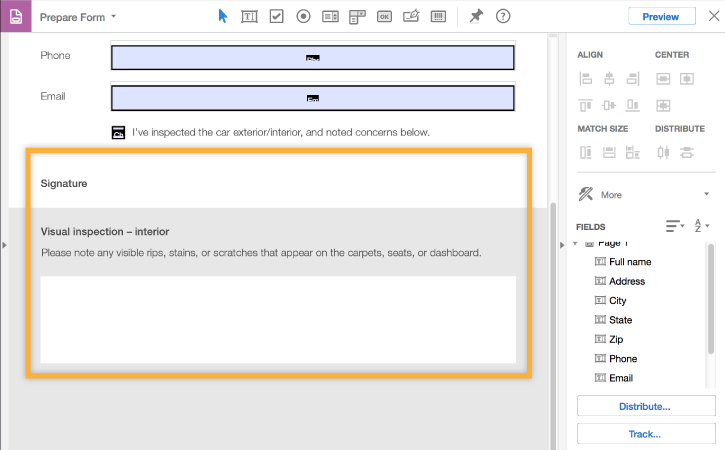Match both width and height icon
725x450 pixels.
pos(633,152)
